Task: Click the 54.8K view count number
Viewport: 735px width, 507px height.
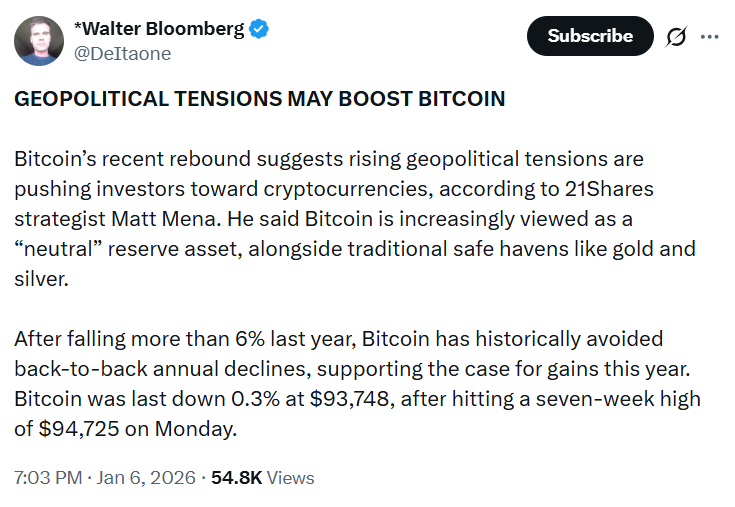Action: (x=235, y=478)
